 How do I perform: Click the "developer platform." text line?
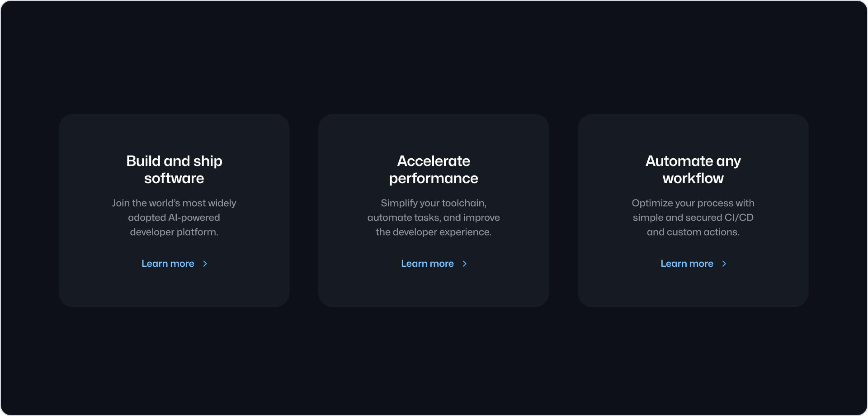click(174, 232)
